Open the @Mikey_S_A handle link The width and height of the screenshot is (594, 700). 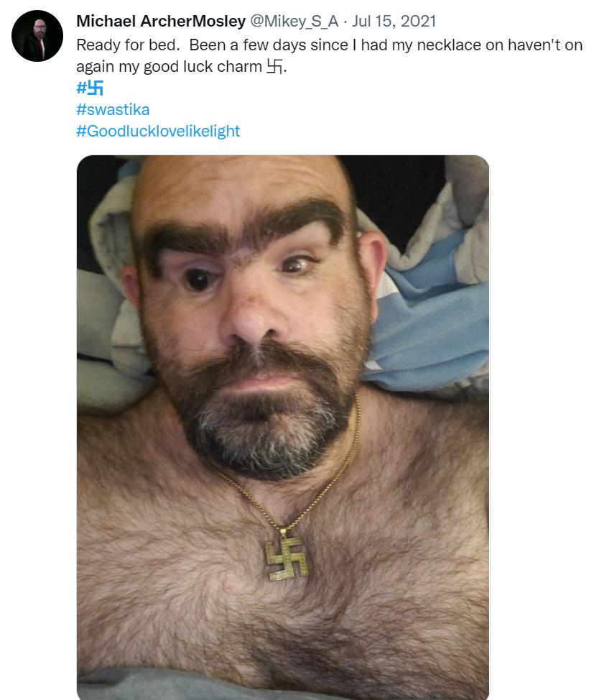[294, 21]
